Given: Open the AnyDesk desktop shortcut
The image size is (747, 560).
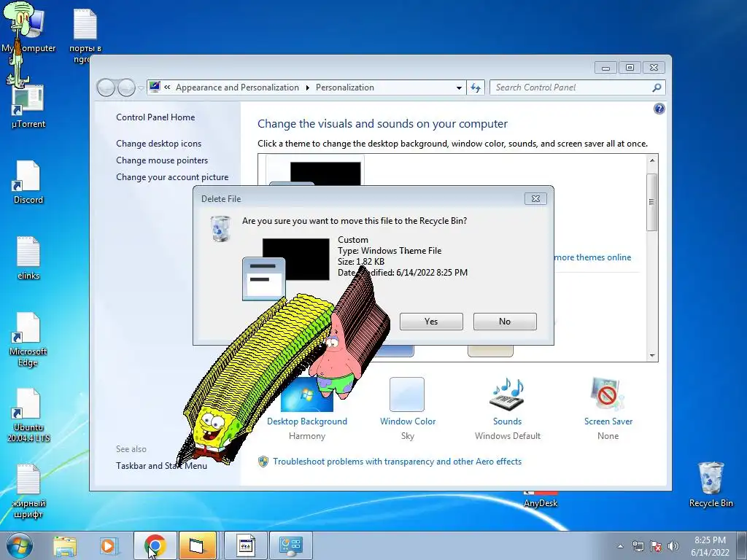Looking at the screenshot, I should click(x=541, y=499).
